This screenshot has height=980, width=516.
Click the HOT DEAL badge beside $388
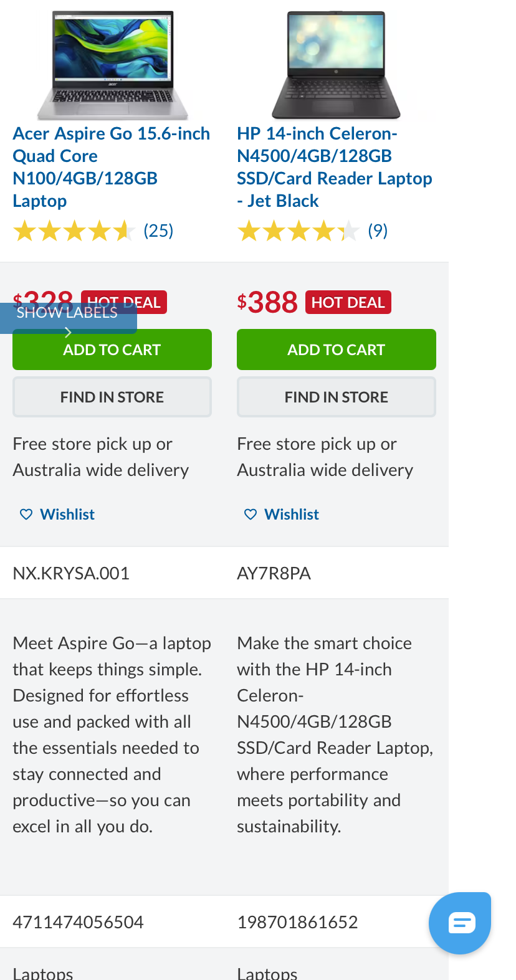(x=348, y=302)
